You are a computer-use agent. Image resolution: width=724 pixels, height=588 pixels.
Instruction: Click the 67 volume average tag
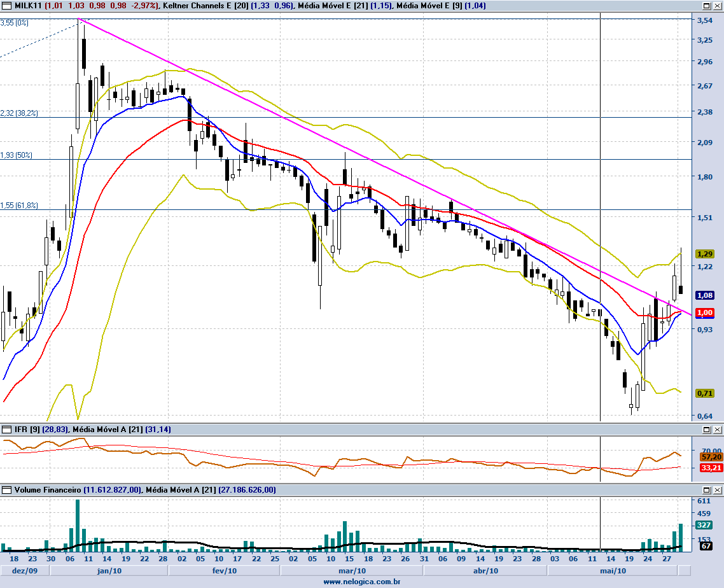[706, 546]
